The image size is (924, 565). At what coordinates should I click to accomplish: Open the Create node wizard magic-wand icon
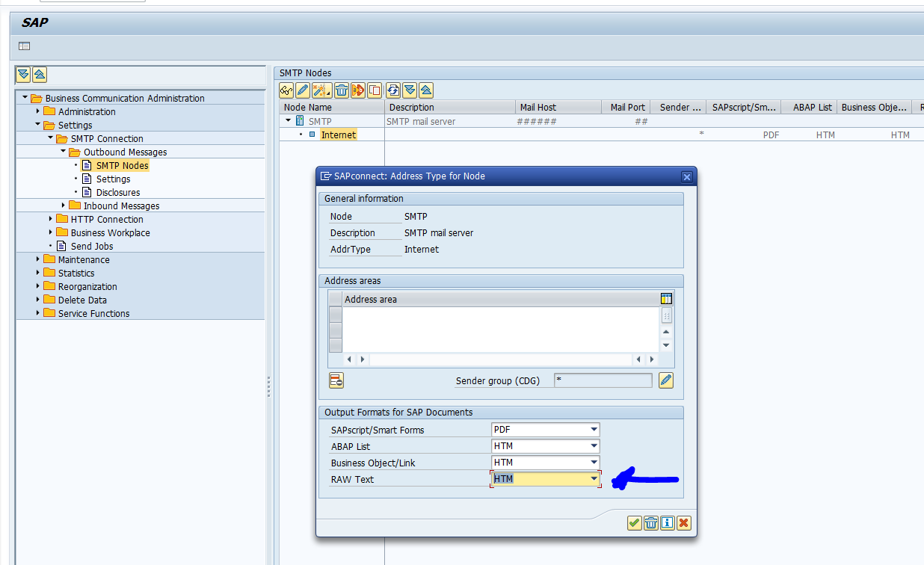coord(318,90)
